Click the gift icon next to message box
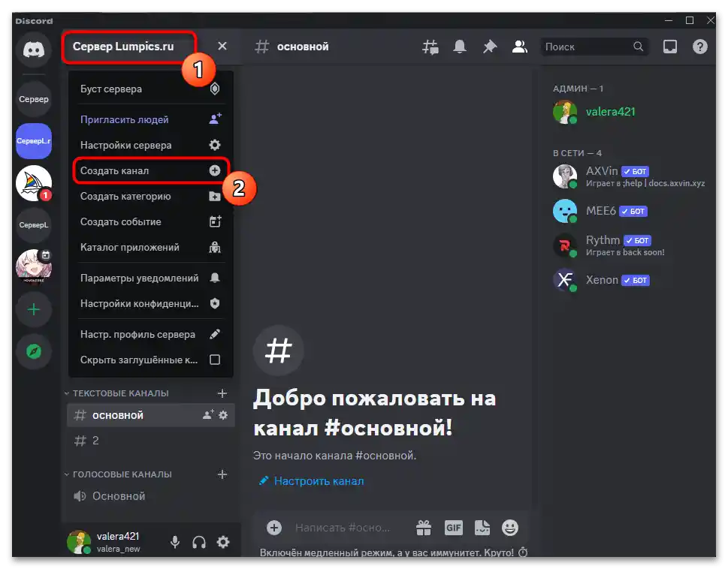728x569 pixels. (x=424, y=527)
